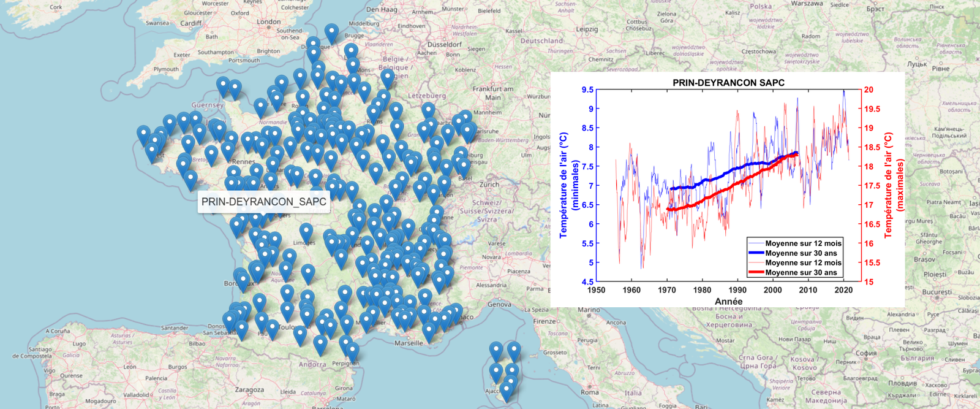Open the marker overlapping the Belgien label
The height and width of the screenshot is (409, 980).
coord(387,77)
